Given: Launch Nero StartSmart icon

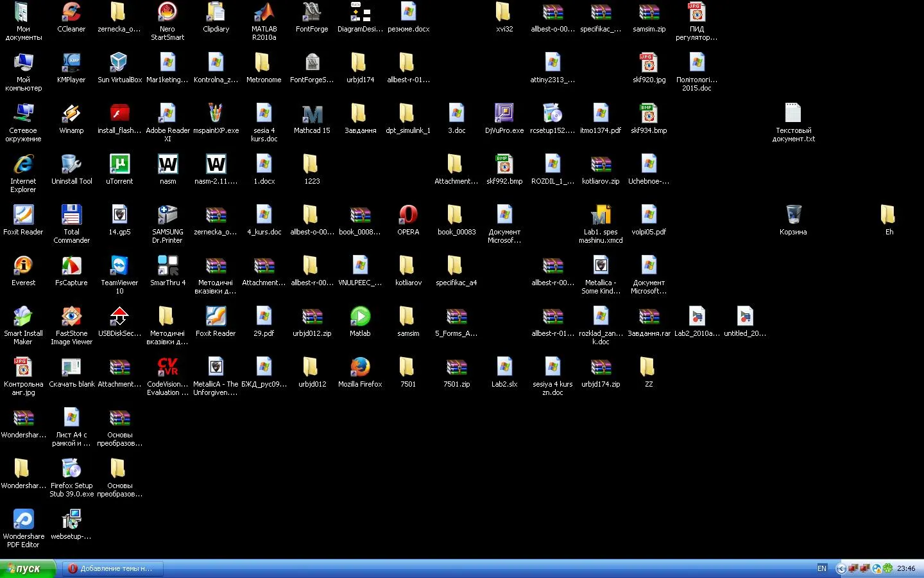Looking at the screenshot, I should pyautogui.click(x=167, y=21).
